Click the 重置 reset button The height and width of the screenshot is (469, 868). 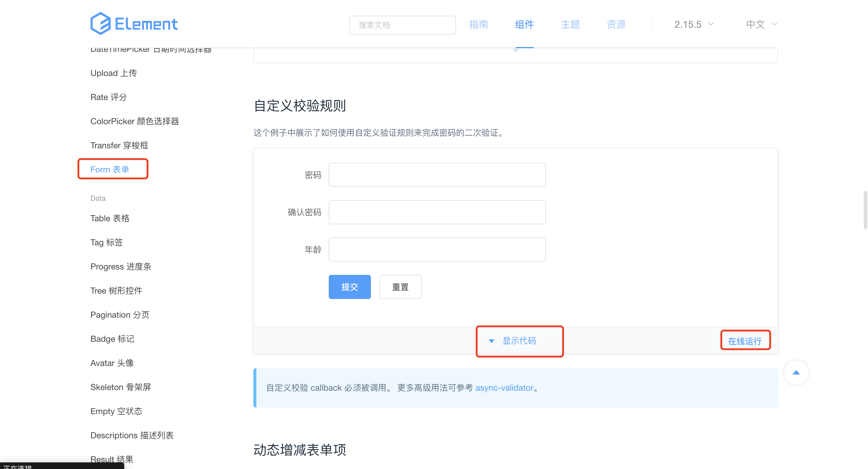pos(400,287)
